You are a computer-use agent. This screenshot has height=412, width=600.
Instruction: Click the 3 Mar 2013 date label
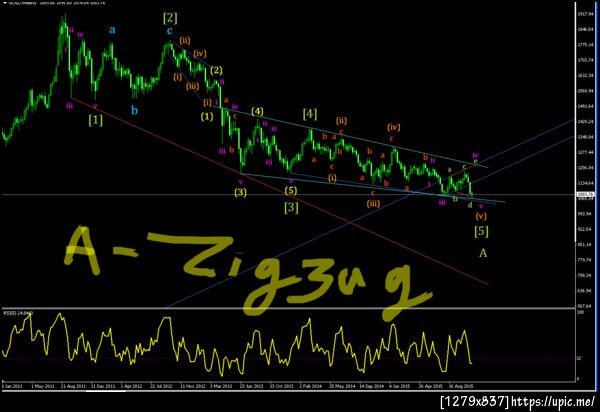pyautogui.click(x=221, y=386)
